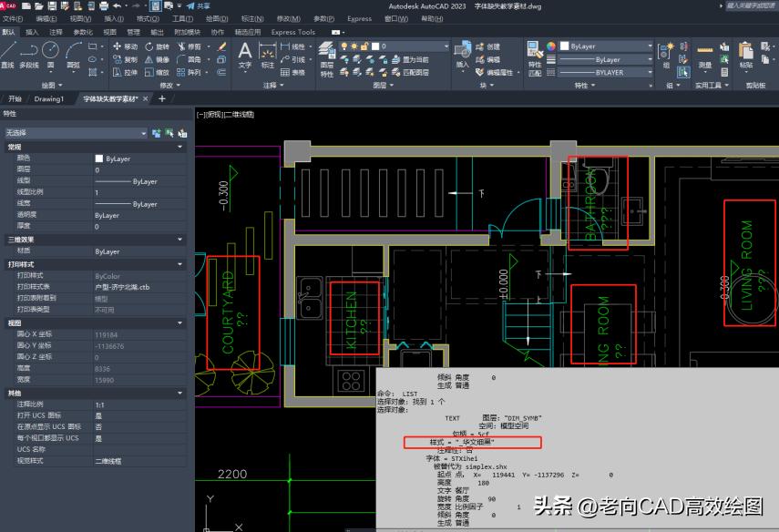The height and width of the screenshot is (532, 779).
Task: Click the 颜色 ByLayer white color swatch
Action: tap(99, 159)
